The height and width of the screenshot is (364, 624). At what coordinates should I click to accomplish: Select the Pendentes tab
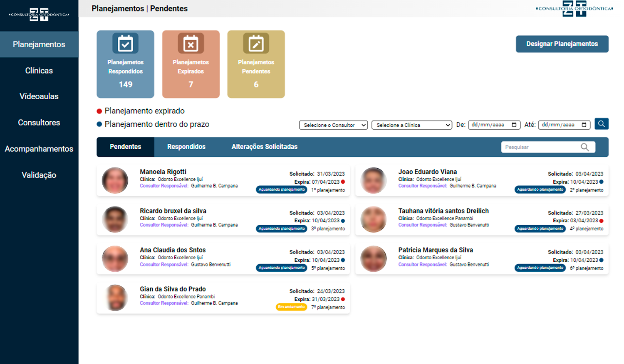[x=125, y=147]
